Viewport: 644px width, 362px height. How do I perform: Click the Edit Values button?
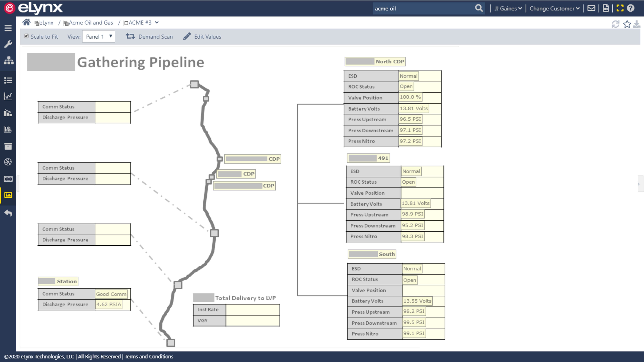click(202, 37)
